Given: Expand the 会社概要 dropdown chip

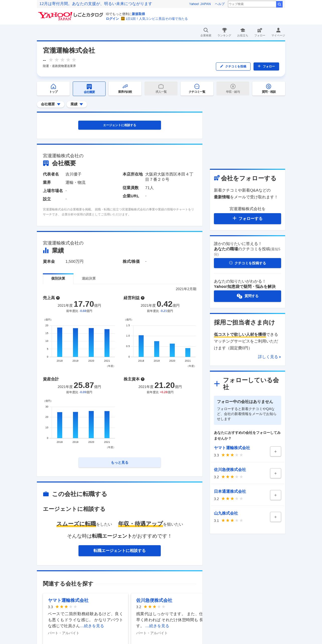Looking at the screenshot, I should (x=51, y=104).
